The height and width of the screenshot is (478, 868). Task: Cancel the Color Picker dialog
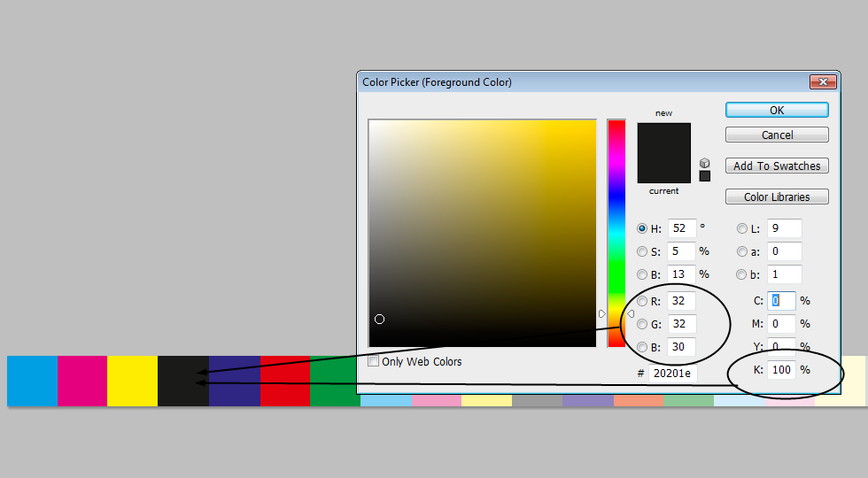pyautogui.click(x=777, y=135)
